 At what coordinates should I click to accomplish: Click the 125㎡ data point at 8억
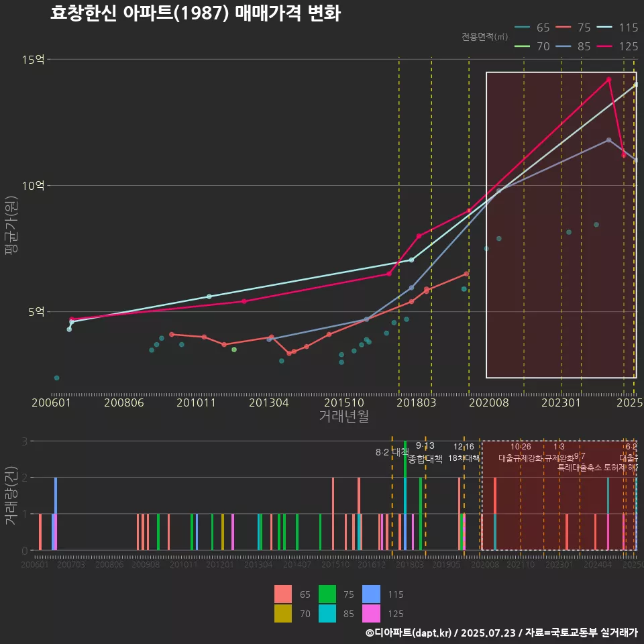pyautogui.click(x=419, y=236)
